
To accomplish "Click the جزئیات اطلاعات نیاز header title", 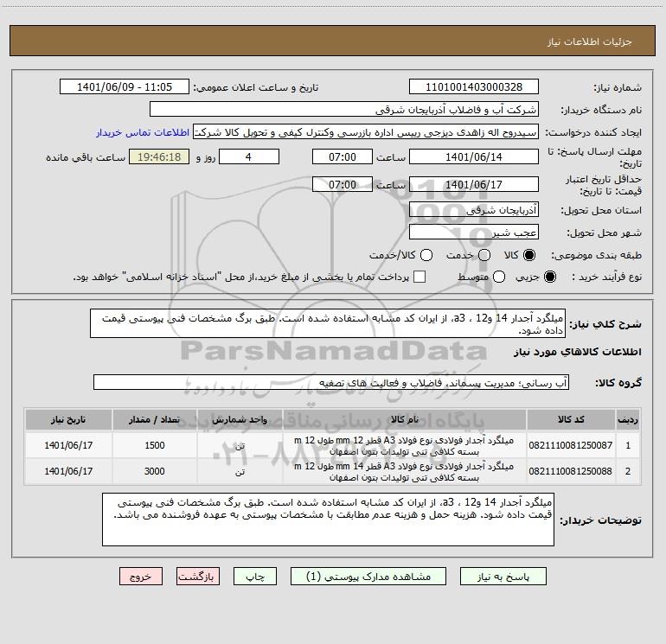I will point(590,41).
